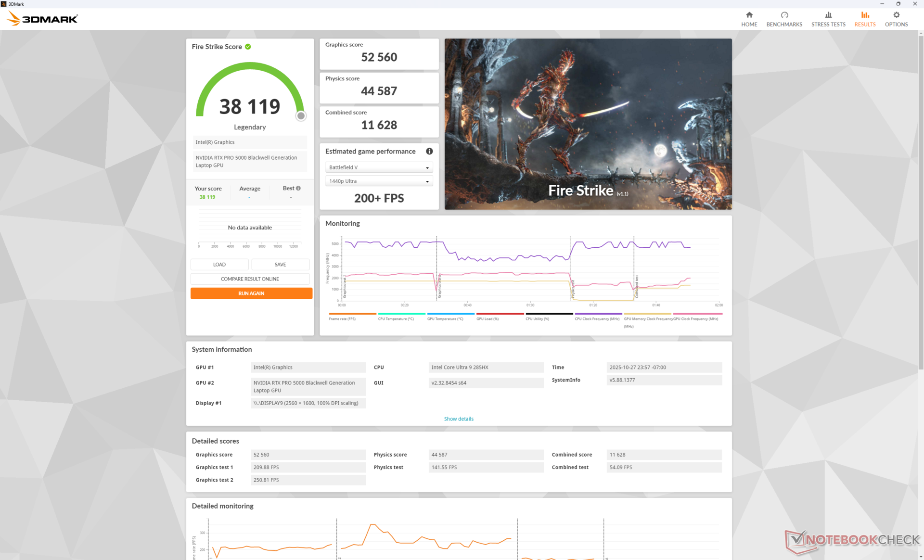Expand system info with Show details
The image size is (924, 560).
click(x=458, y=419)
